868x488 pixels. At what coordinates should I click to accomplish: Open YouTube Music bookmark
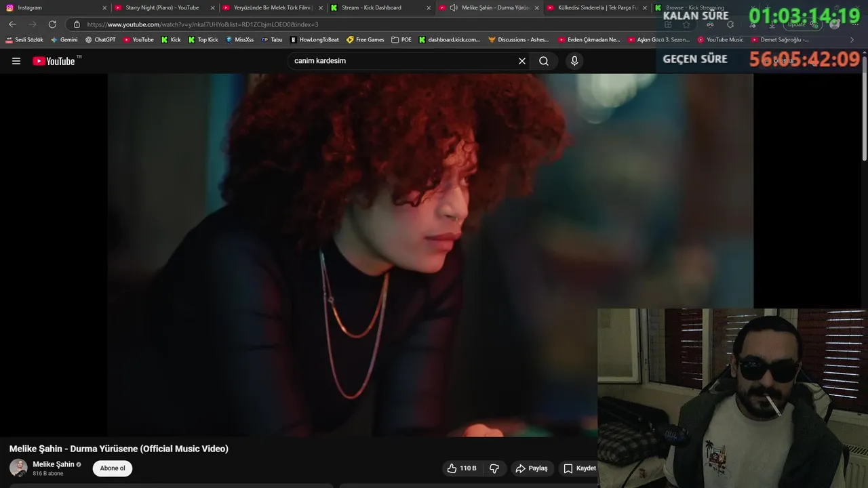click(720, 40)
